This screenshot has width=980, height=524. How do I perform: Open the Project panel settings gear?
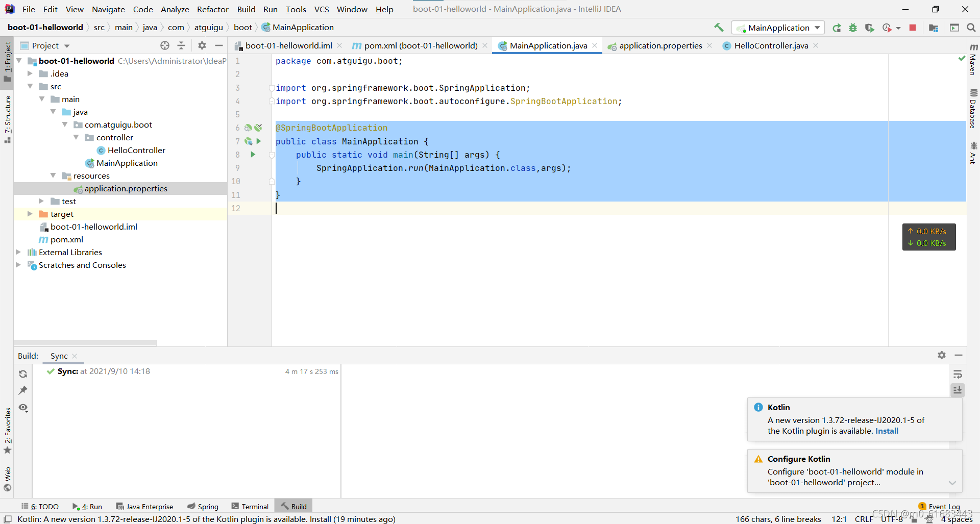[202, 45]
